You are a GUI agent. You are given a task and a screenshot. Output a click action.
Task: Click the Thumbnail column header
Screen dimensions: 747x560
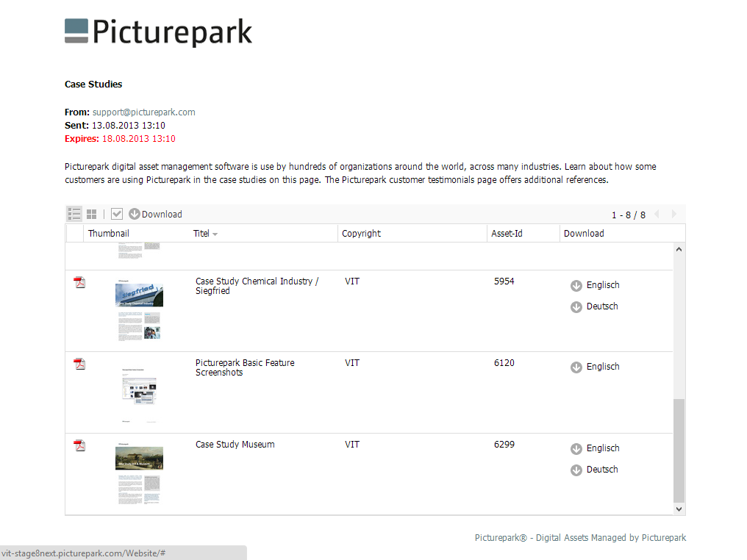pyautogui.click(x=109, y=234)
